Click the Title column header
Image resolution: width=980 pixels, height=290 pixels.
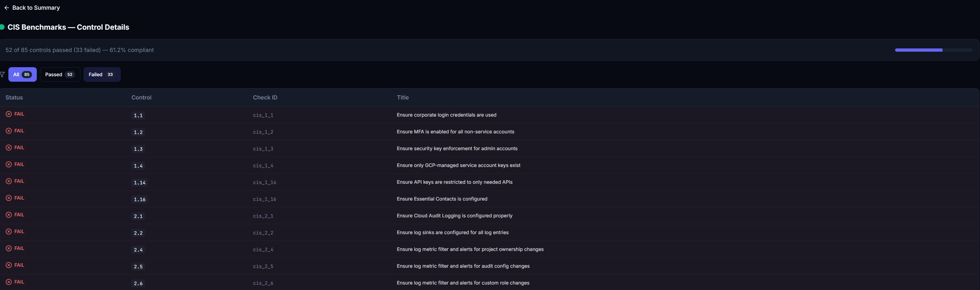403,98
